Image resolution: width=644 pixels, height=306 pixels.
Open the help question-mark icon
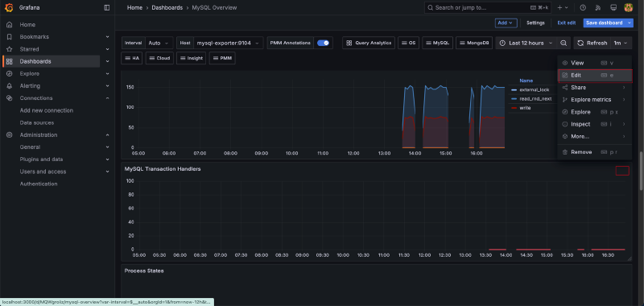point(582,7)
